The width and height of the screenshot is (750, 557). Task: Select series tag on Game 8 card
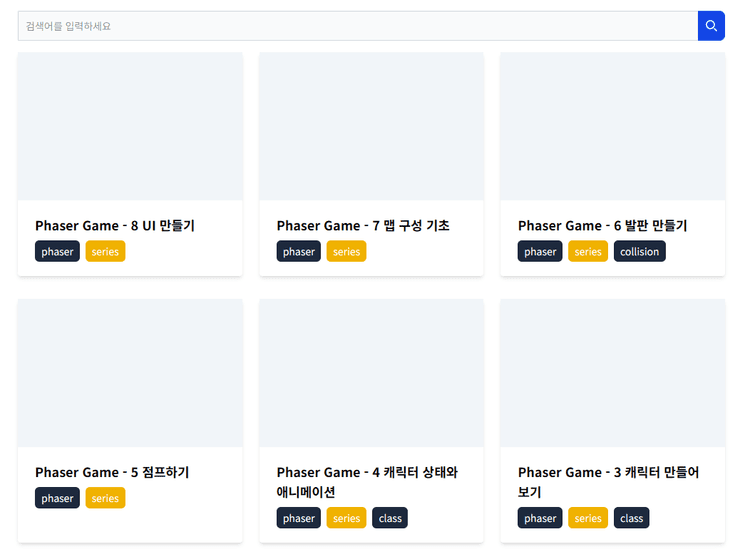tap(105, 251)
